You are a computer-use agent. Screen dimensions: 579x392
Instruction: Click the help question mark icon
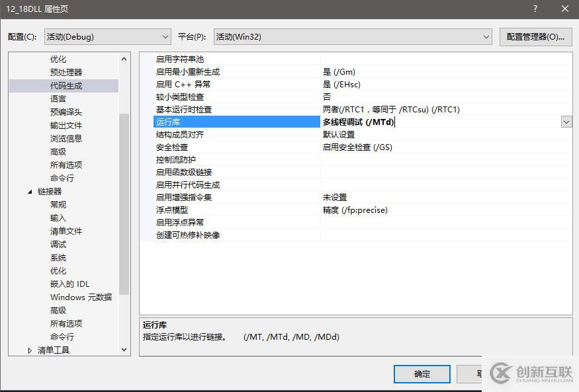click(535, 9)
